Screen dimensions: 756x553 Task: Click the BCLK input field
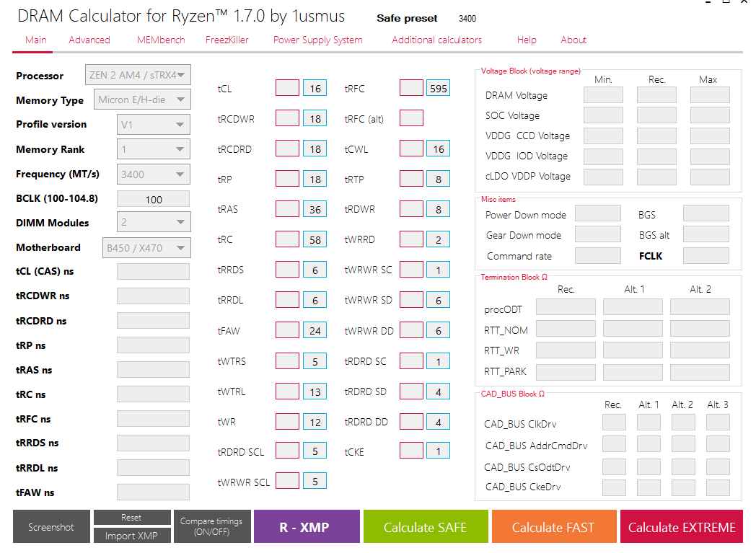[x=154, y=199]
